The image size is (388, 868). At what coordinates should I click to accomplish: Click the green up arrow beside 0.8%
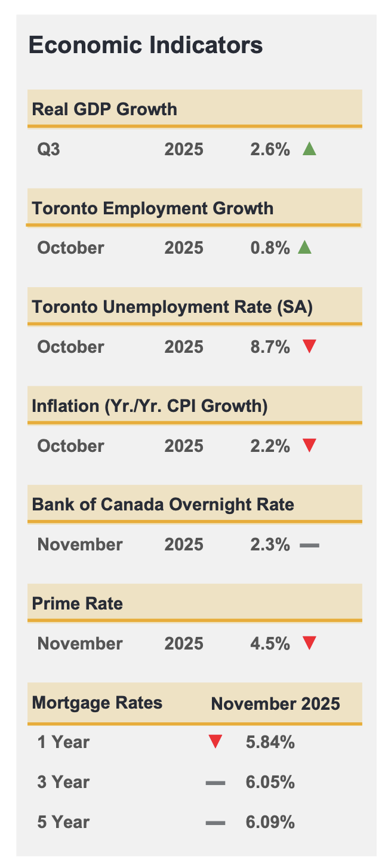(304, 247)
